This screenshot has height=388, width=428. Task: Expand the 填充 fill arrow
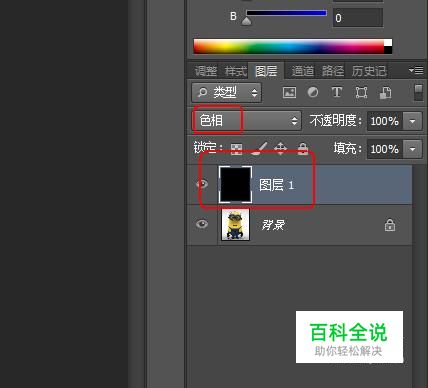pos(413,149)
